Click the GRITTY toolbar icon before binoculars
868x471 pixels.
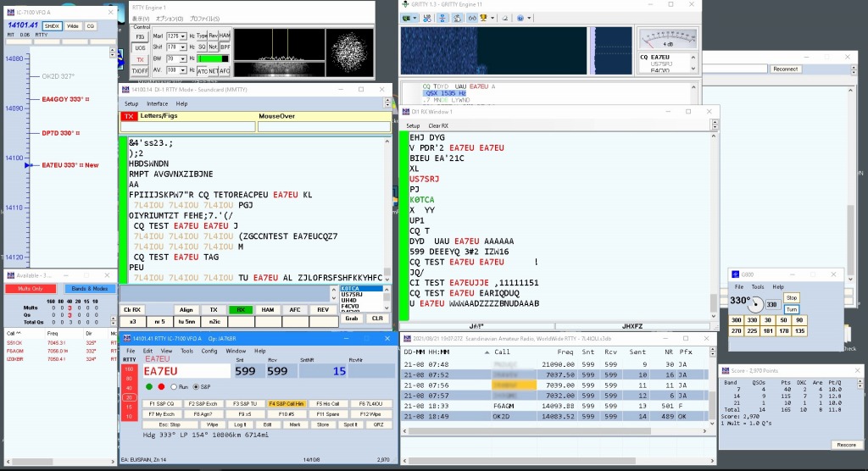pyautogui.click(x=457, y=18)
